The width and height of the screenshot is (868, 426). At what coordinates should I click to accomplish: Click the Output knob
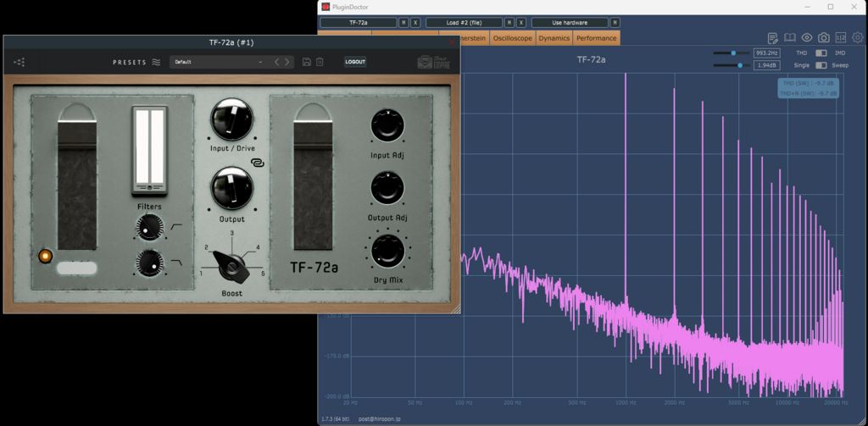pos(232,189)
